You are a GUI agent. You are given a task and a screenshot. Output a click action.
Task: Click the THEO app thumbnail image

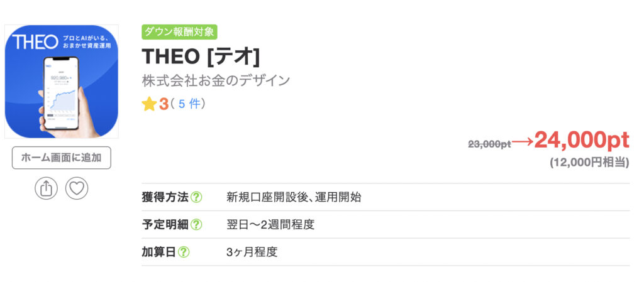coord(62,81)
